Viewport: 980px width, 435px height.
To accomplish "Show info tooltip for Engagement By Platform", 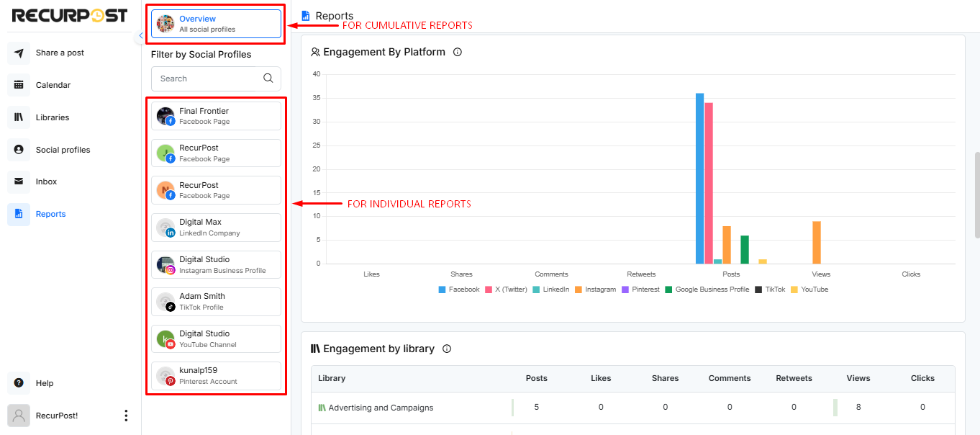I will click(x=457, y=52).
